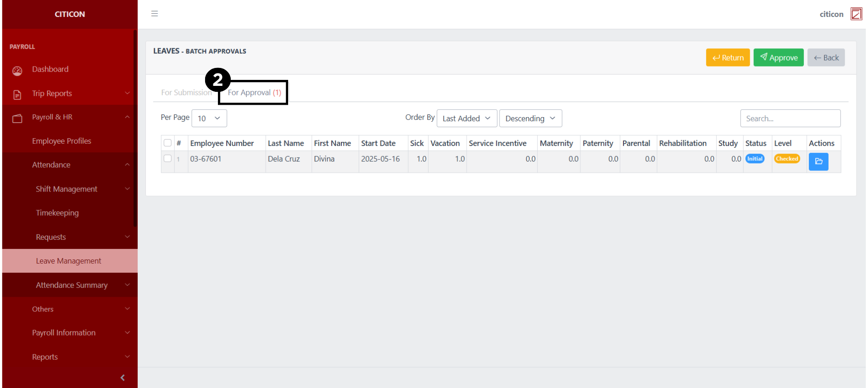Collapse sidebar with bottom arrow icon

(x=122, y=377)
